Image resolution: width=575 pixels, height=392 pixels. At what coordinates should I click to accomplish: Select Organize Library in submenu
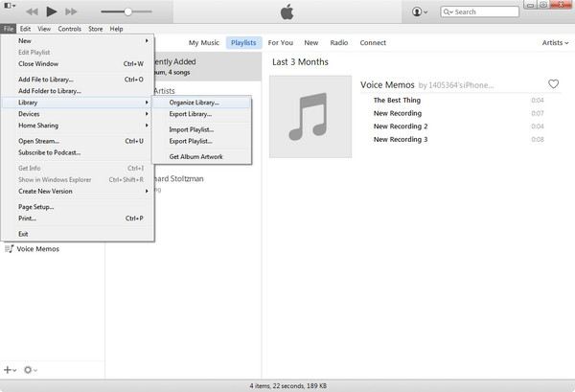point(201,103)
